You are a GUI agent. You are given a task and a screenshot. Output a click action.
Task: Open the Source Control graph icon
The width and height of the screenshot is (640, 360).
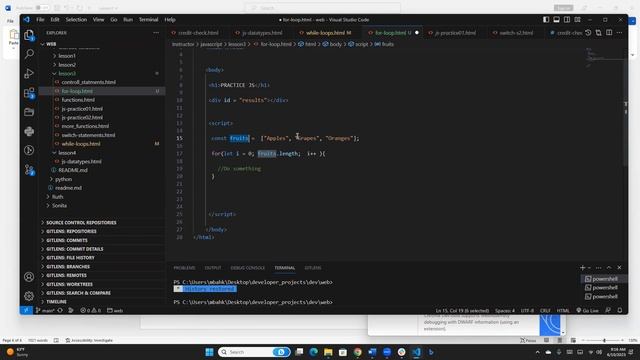click(29, 170)
